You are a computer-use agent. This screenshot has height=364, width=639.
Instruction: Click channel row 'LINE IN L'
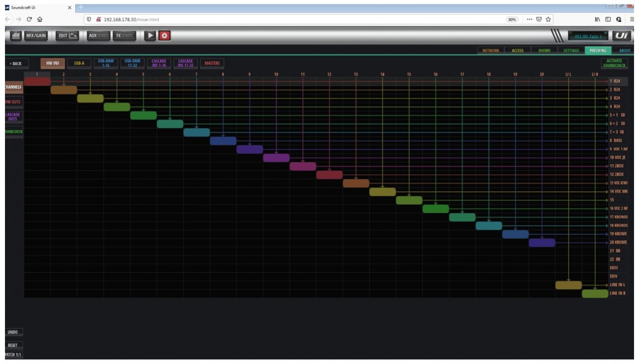[x=618, y=285]
